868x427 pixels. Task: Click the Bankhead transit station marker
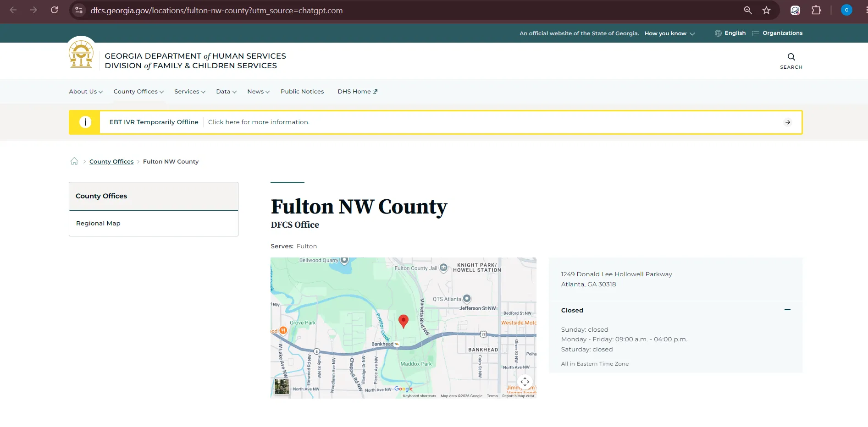[x=397, y=344]
